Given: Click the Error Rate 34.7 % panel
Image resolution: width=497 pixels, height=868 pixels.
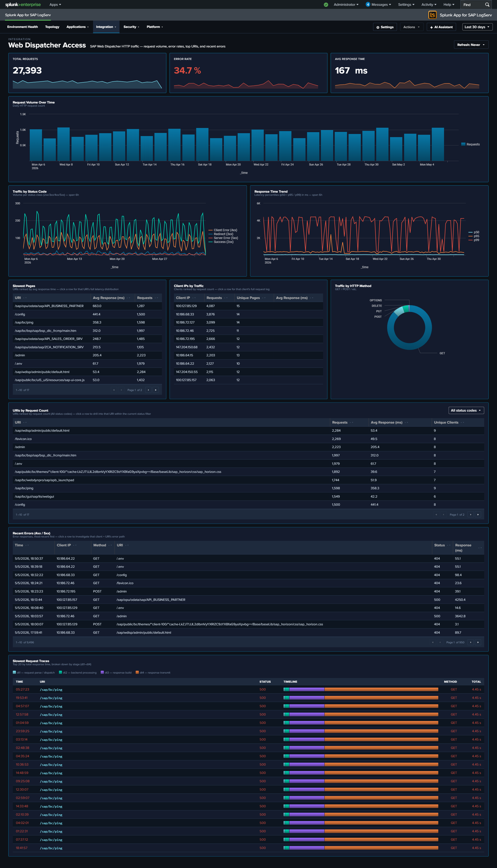Looking at the screenshot, I should pos(248,73).
